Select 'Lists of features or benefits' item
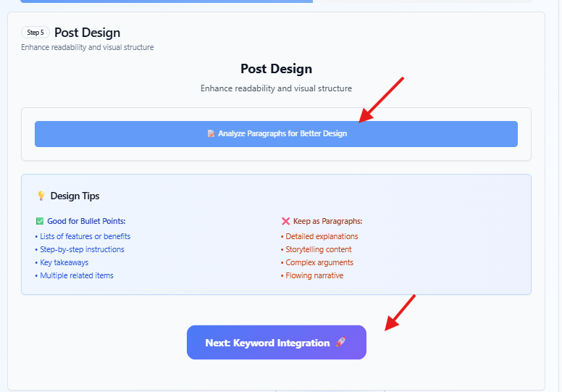Screen dimensions: 562x392 coord(85,236)
